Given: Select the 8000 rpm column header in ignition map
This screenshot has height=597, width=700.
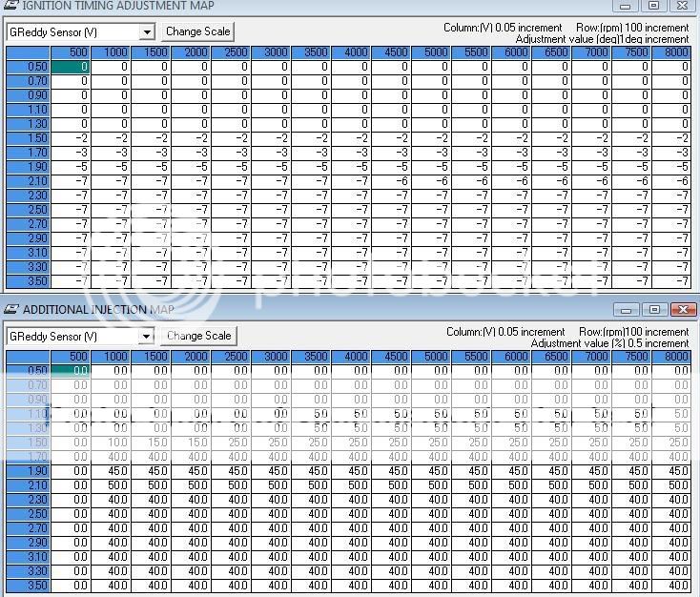Looking at the screenshot, I should coord(676,52).
